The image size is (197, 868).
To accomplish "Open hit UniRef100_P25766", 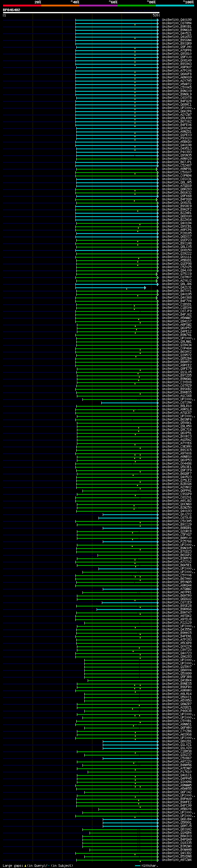I will pyautogui.click(x=177, y=542).
